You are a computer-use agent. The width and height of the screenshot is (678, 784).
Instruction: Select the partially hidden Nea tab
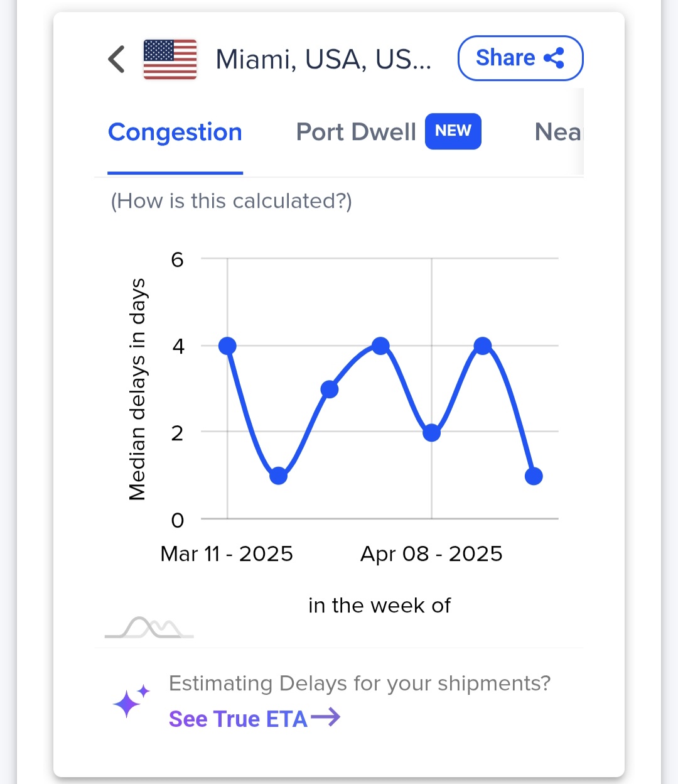click(x=557, y=133)
